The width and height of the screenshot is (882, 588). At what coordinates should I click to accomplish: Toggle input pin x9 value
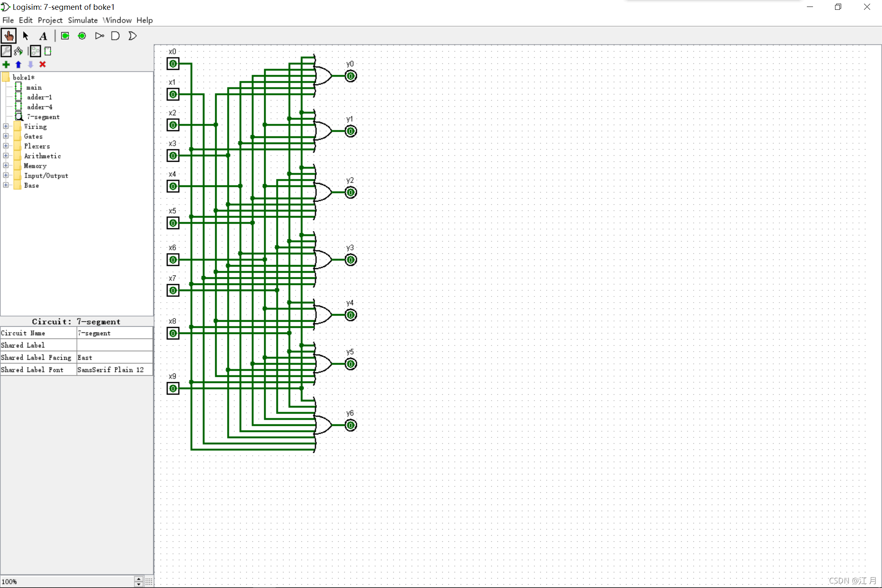(x=173, y=388)
